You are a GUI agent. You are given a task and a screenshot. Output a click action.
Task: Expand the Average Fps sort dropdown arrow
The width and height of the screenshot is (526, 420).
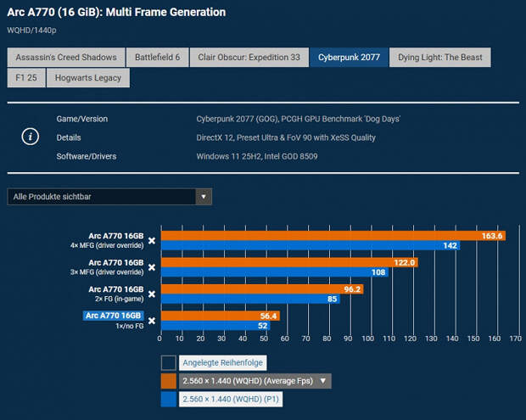coord(325,381)
